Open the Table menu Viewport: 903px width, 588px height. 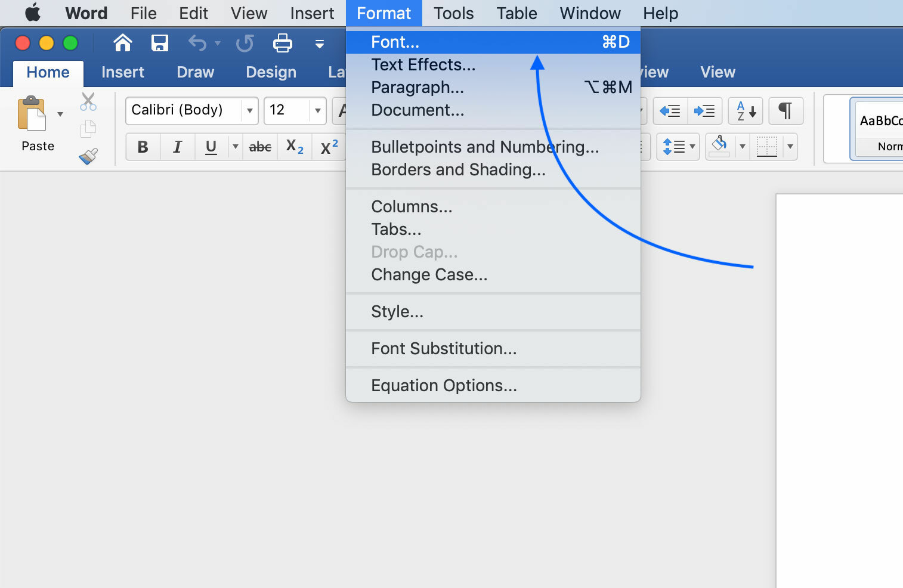(517, 13)
